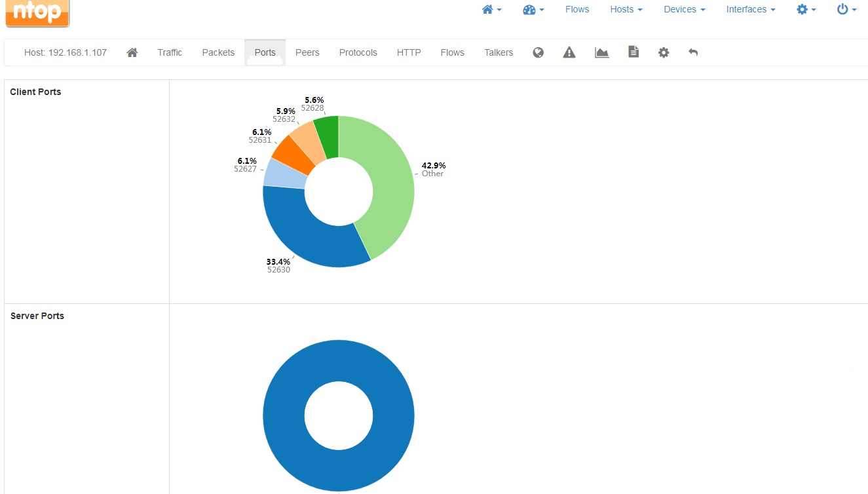Screen dimensions: 868x494
Task: Open the Talkers tab
Action: [499, 52]
